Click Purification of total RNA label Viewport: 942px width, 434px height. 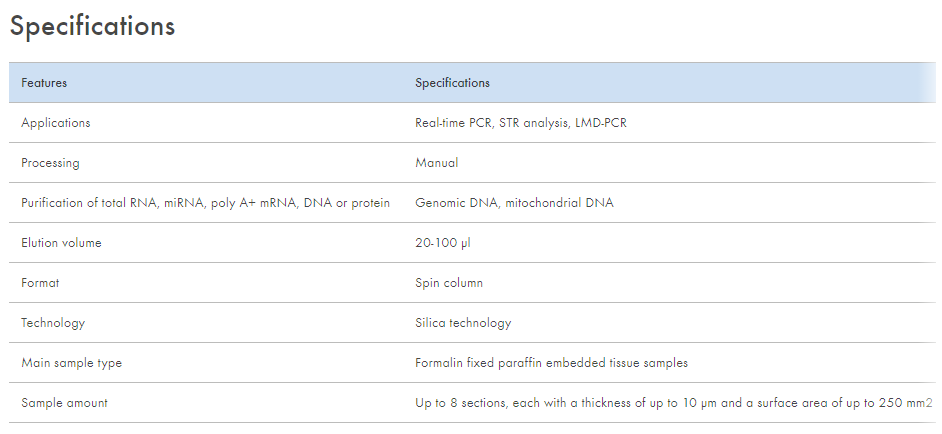pos(205,203)
